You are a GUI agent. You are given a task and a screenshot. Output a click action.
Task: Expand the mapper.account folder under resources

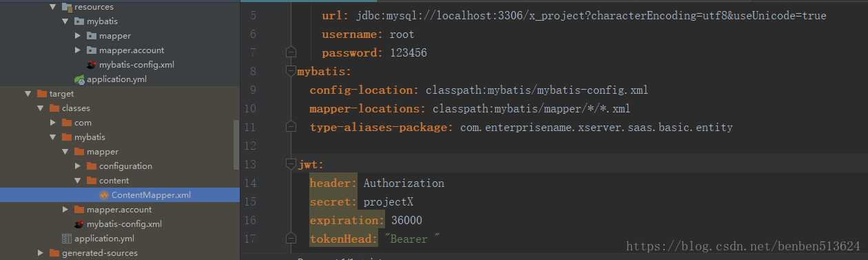(78, 50)
